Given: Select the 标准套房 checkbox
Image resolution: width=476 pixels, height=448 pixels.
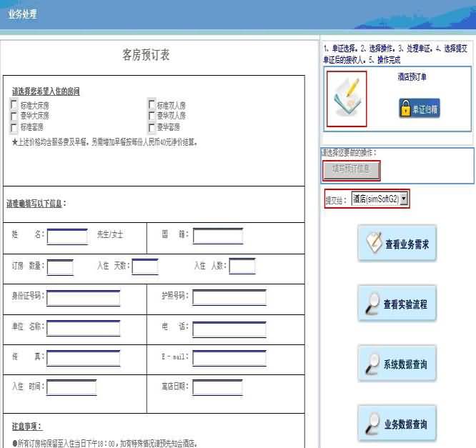Looking at the screenshot, I should click(x=15, y=127).
